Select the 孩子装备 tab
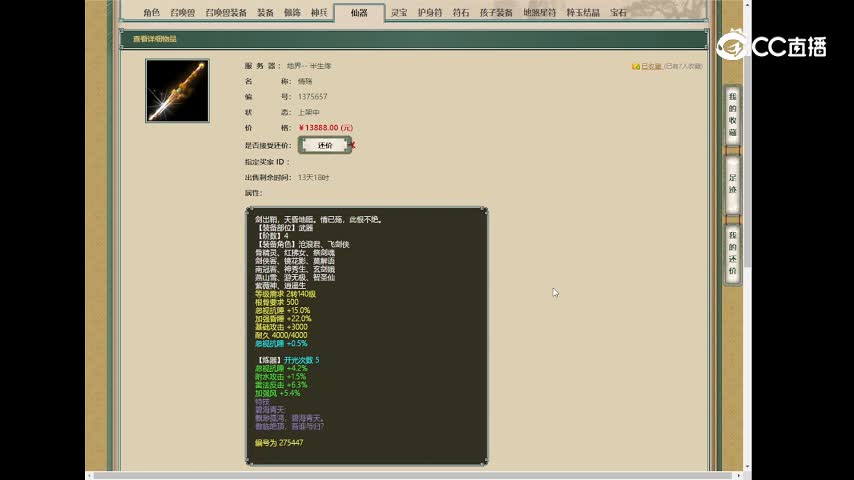Screen dimensions: 854x480 (x=496, y=13)
